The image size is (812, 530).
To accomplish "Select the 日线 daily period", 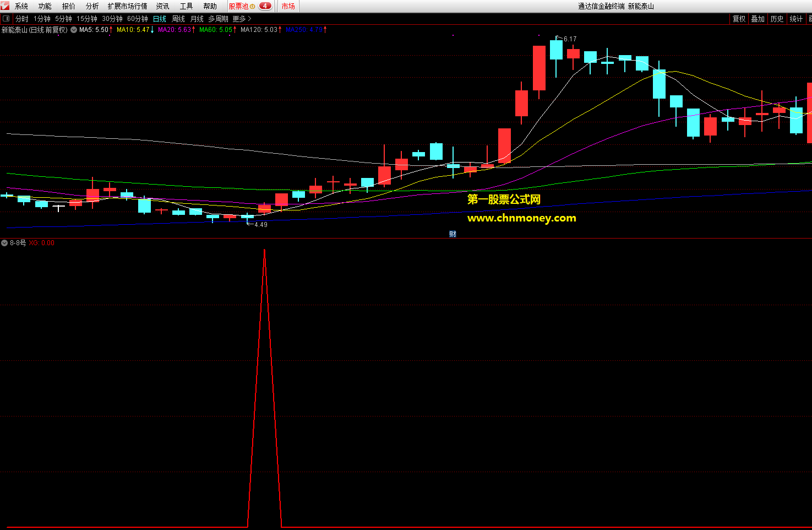I will (x=160, y=19).
